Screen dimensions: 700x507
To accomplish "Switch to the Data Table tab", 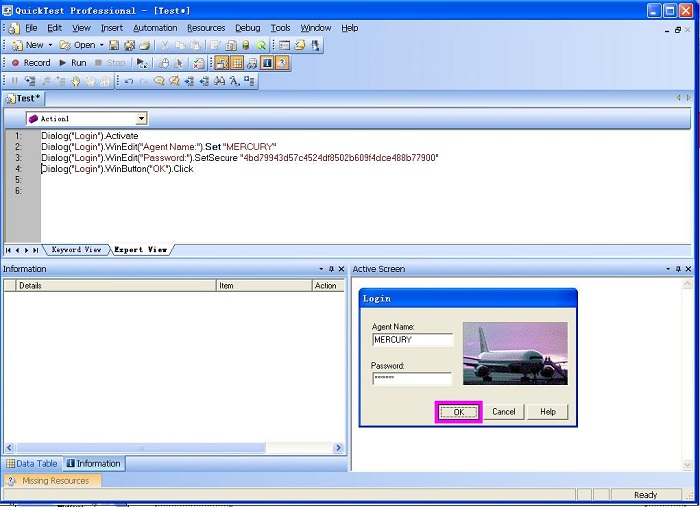I will pos(32,464).
